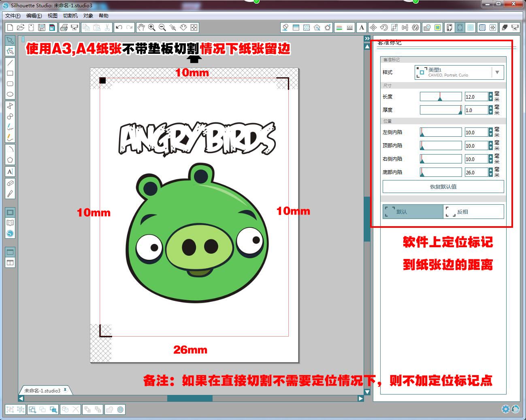Open the Text Style panel icon
The height and width of the screenshot is (420, 526).
point(362,28)
